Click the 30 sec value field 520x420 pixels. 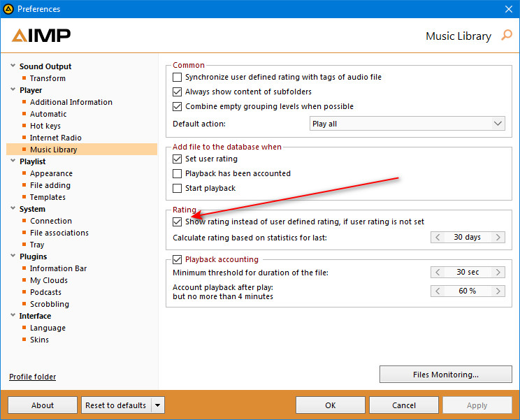coord(468,272)
